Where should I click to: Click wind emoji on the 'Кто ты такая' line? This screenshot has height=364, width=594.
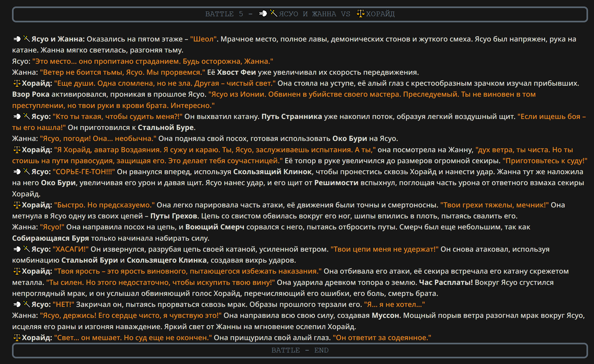coord(17,116)
